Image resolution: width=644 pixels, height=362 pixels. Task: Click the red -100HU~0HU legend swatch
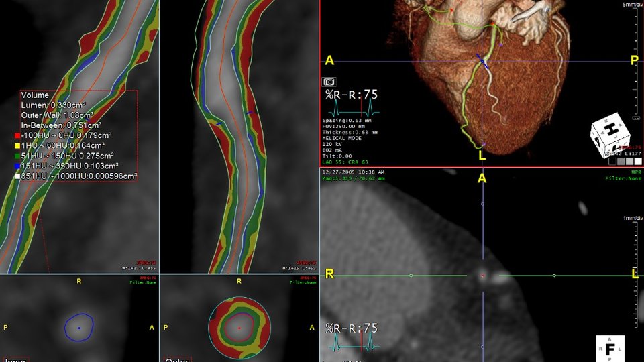(17, 135)
